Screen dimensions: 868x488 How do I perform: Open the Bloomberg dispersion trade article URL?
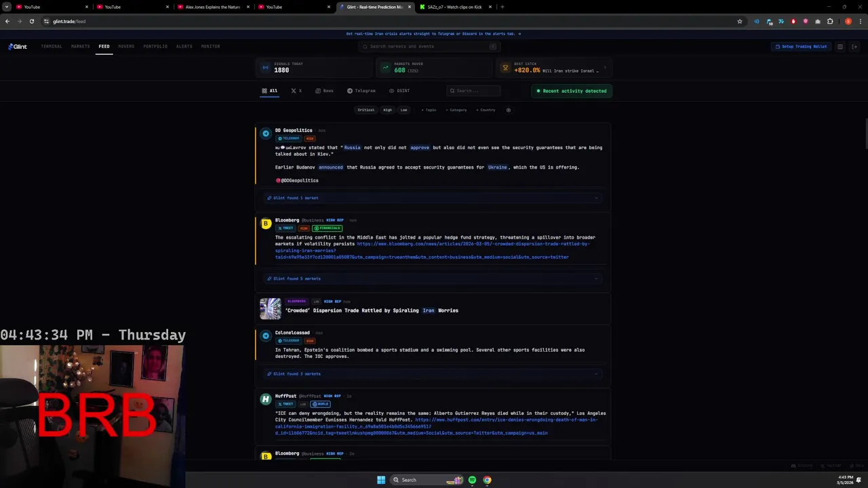pyautogui.click(x=433, y=250)
